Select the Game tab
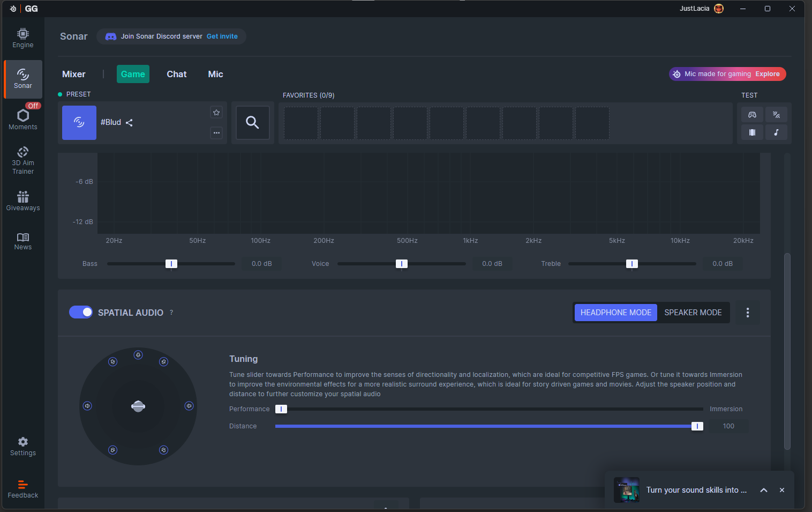This screenshot has width=812, height=512. (133, 74)
